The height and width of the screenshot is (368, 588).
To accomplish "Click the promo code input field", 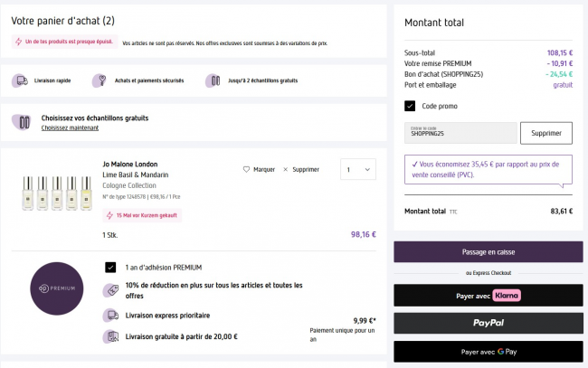I will click(460, 133).
